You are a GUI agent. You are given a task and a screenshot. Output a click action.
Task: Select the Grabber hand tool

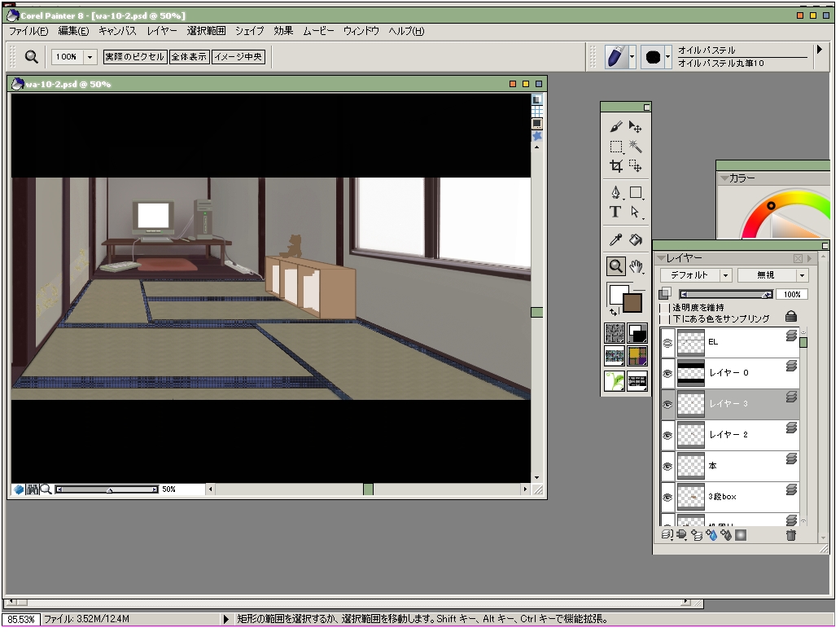tap(636, 266)
